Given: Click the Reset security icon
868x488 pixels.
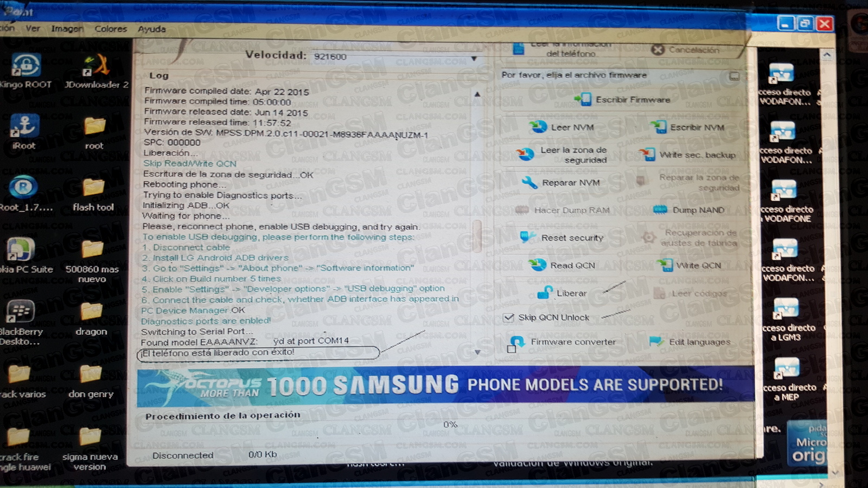Looking at the screenshot, I should click(526, 237).
